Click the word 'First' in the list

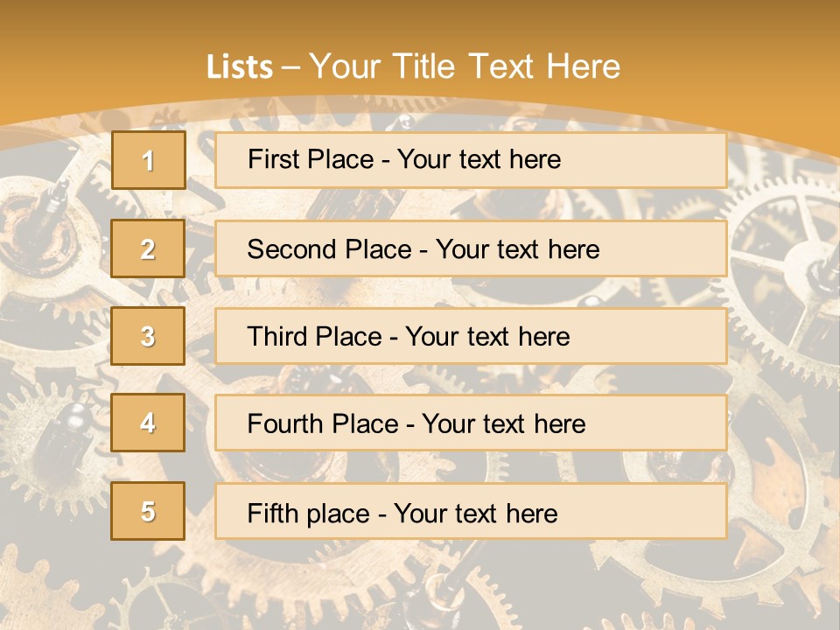coord(274,159)
